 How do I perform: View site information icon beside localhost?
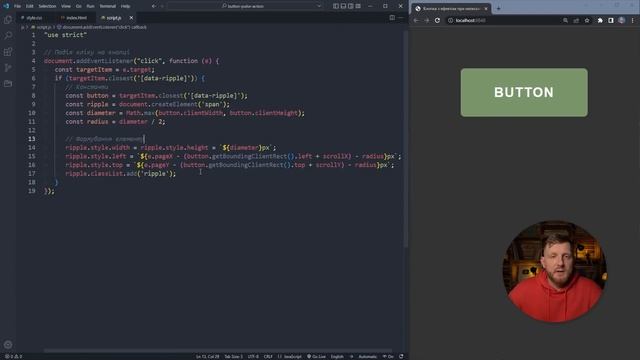(x=451, y=20)
